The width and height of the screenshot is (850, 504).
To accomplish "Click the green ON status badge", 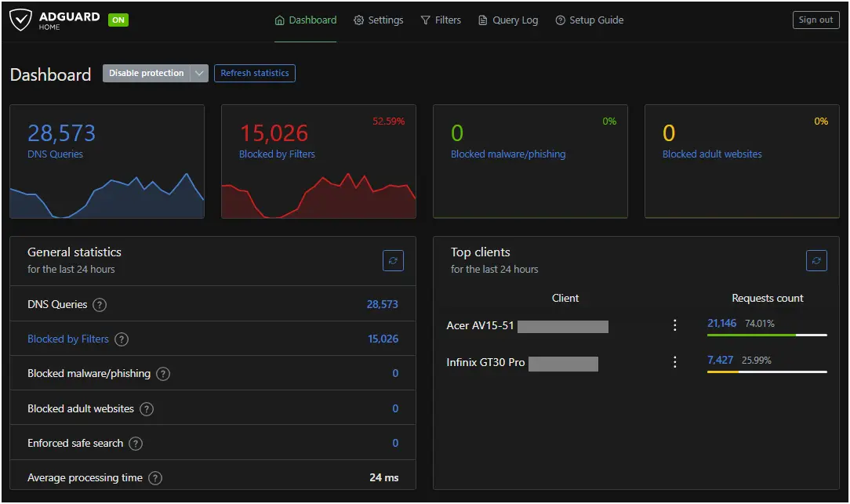I will [118, 20].
